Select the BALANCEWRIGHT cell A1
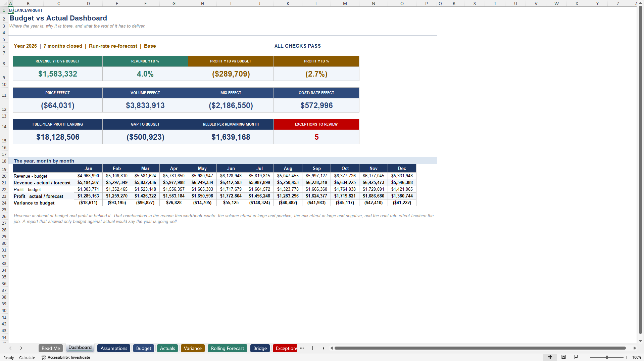The image size is (644, 361). (10, 10)
